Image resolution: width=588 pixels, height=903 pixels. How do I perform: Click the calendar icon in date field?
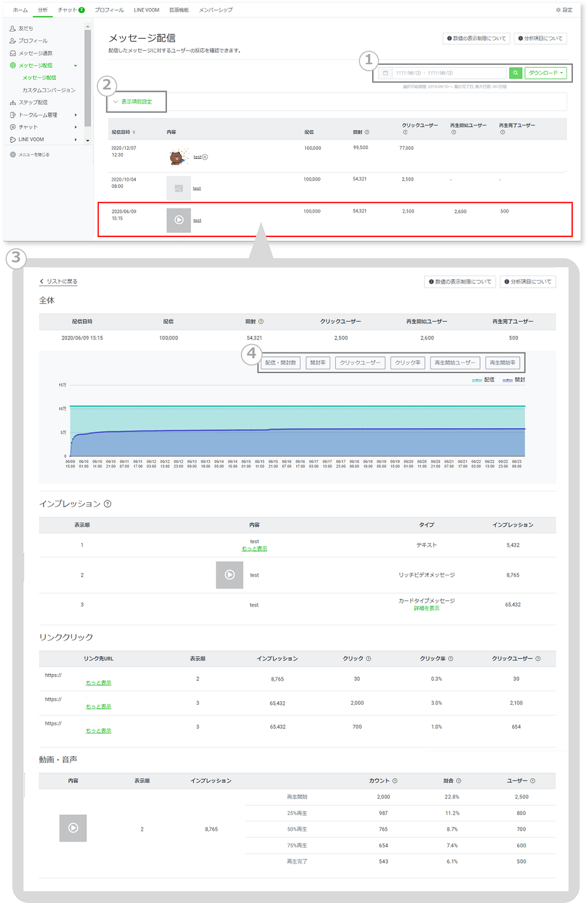[385, 73]
